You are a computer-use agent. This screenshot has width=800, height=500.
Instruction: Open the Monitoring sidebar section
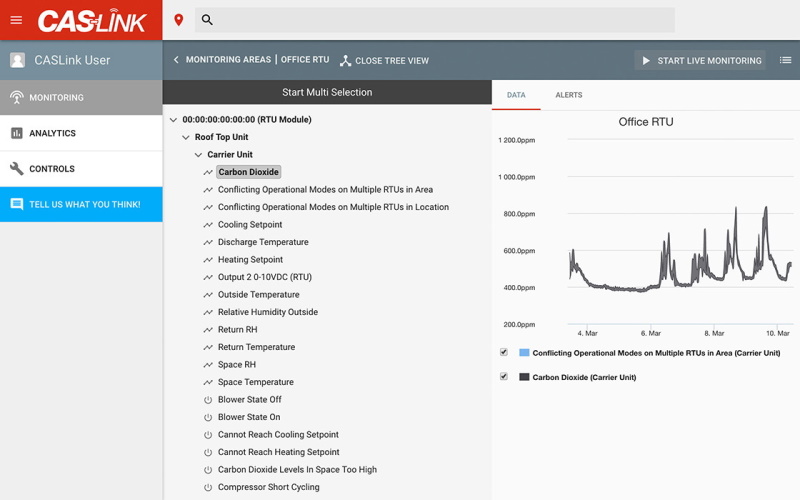81,97
